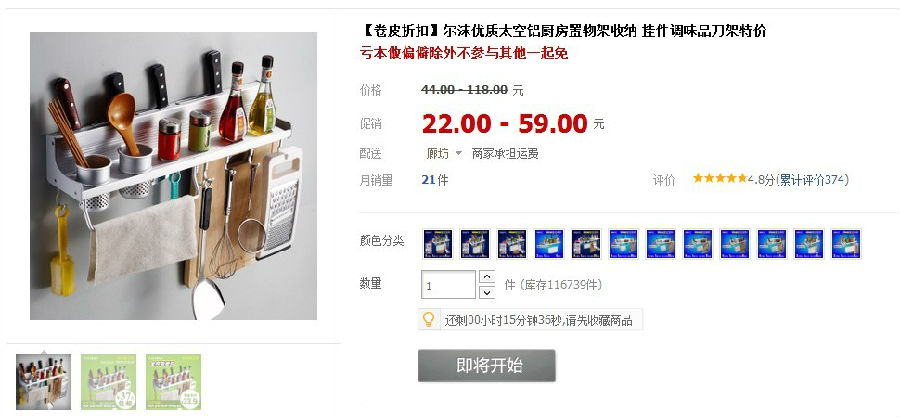Click the 即将开始 button

(487, 365)
